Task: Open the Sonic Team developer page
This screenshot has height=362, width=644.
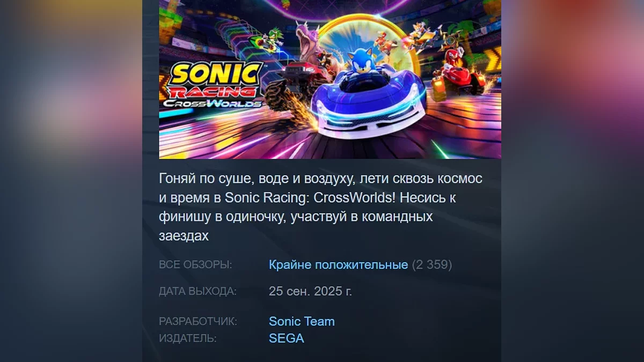Action: [x=302, y=321]
